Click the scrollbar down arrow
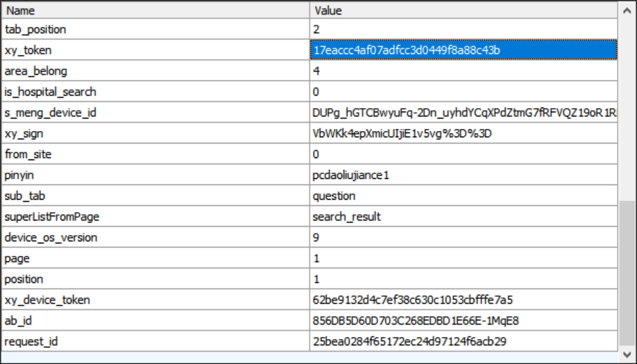The width and height of the screenshot is (637, 364). (x=627, y=355)
